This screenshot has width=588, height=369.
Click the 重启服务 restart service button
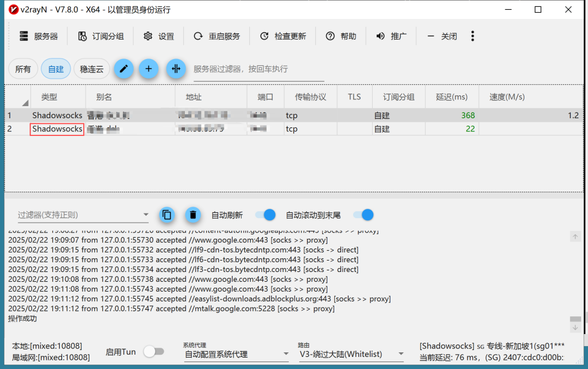(x=217, y=36)
